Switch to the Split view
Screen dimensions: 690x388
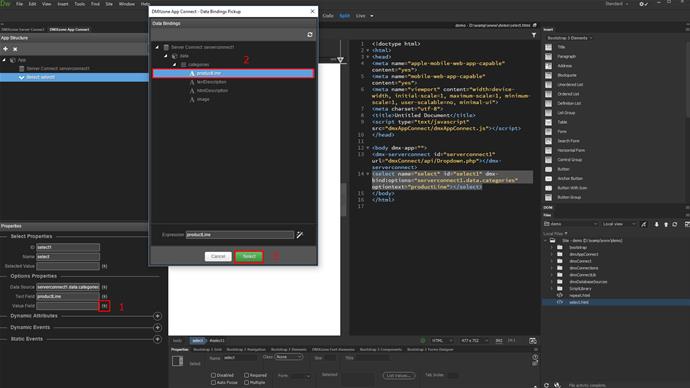coord(345,16)
